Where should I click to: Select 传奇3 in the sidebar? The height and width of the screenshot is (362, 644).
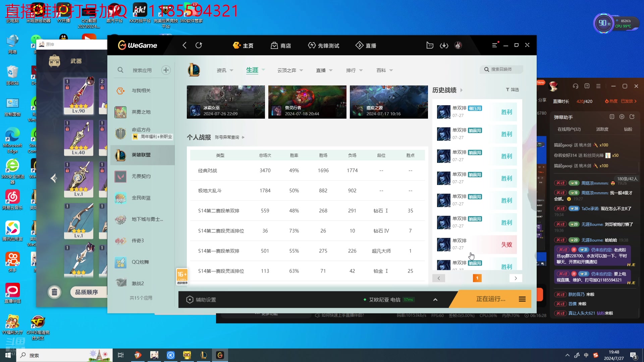(143, 241)
